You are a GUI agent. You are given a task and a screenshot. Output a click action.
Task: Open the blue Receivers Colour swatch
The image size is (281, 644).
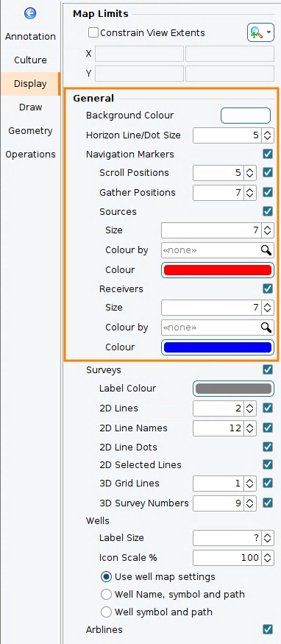218,347
